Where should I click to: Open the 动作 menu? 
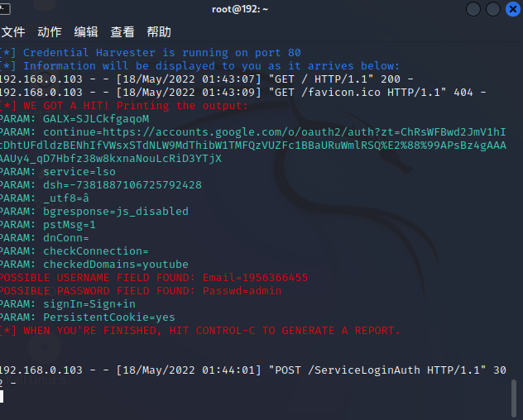[x=50, y=32]
